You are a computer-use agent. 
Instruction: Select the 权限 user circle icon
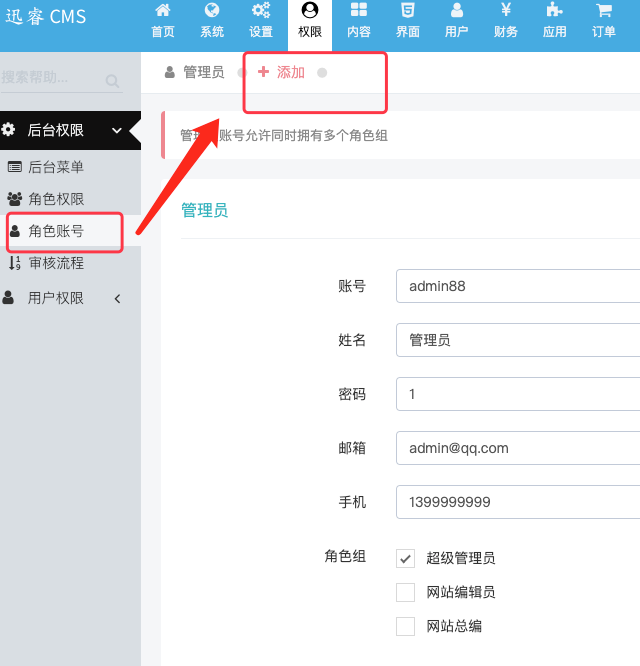310,10
